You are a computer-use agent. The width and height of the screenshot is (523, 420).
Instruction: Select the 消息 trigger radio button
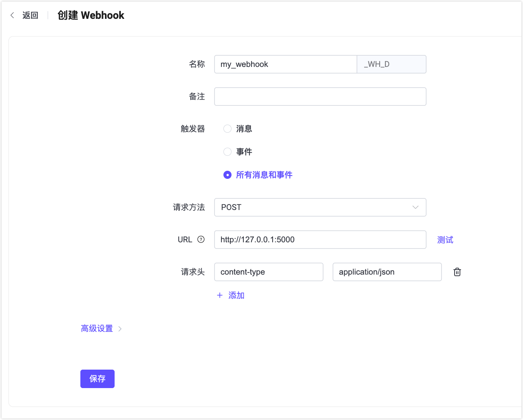click(227, 128)
